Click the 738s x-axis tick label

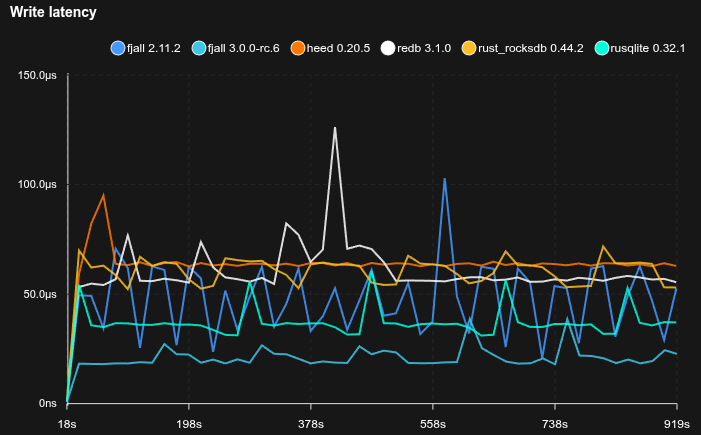coord(555,422)
